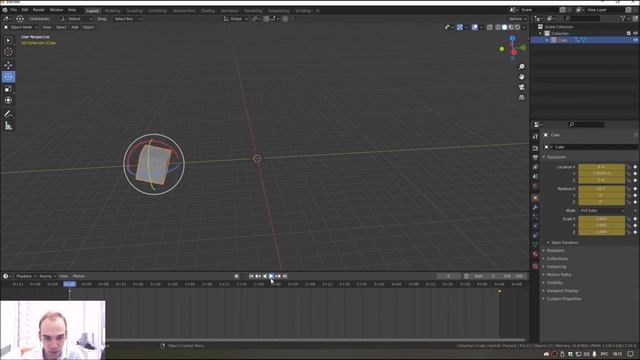Activate the Move tool
Viewport: 640px width, 360px height.
click(8, 65)
